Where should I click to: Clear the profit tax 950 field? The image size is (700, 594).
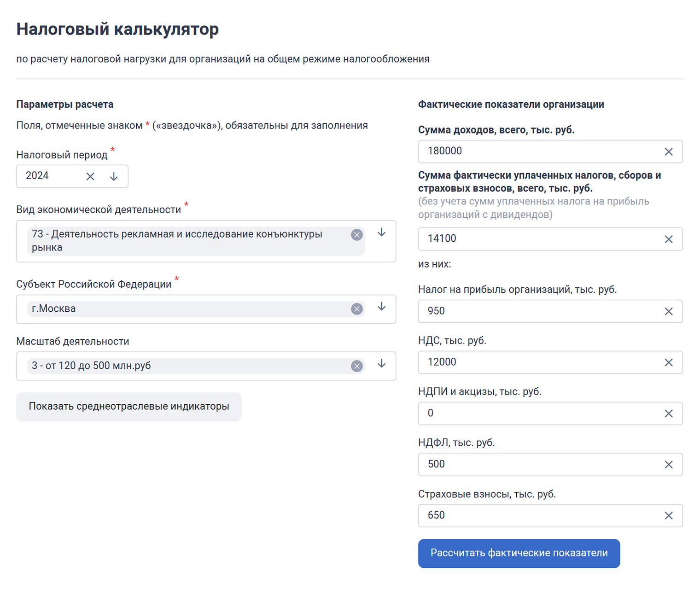click(x=669, y=311)
